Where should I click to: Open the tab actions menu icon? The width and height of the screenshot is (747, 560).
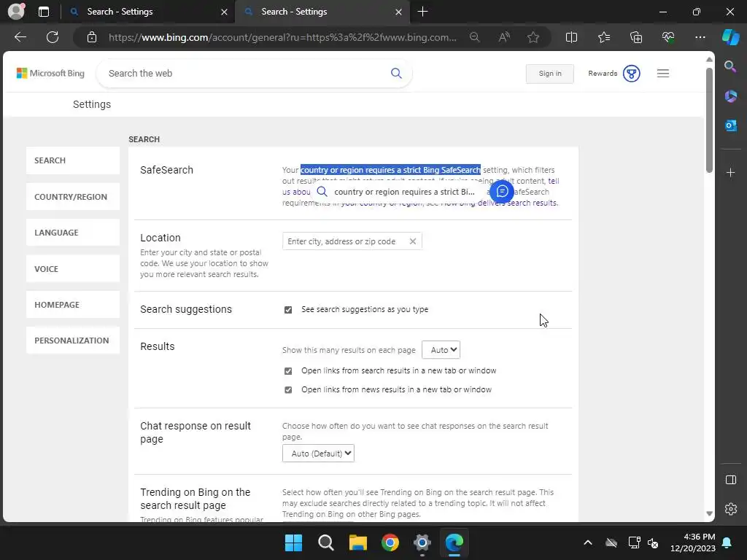(x=44, y=12)
